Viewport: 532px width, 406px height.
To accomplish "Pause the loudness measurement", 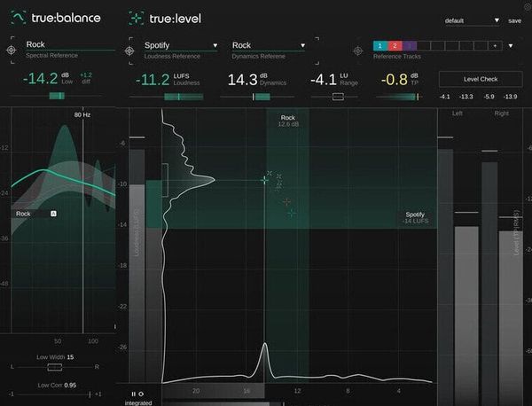I will 134,394.
